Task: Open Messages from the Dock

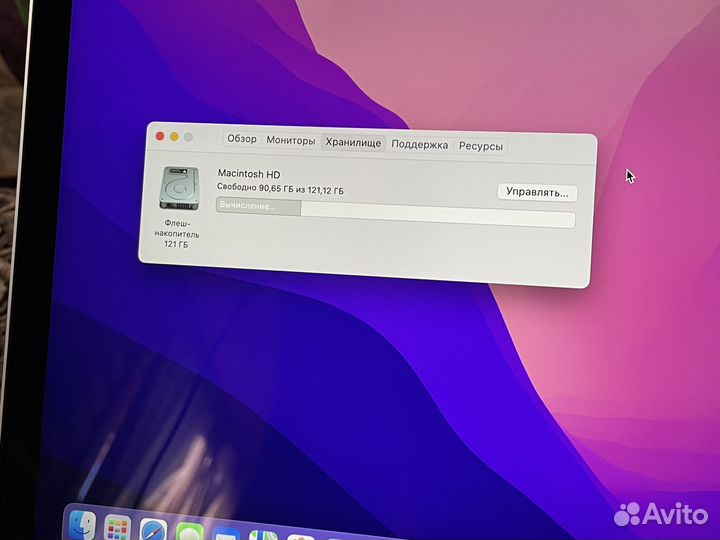Action: [x=189, y=533]
